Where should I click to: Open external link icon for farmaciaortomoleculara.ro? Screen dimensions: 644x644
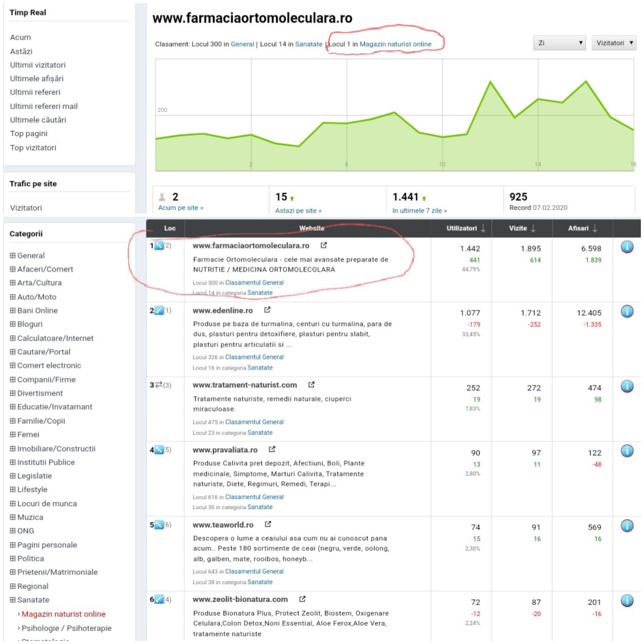tap(324, 245)
